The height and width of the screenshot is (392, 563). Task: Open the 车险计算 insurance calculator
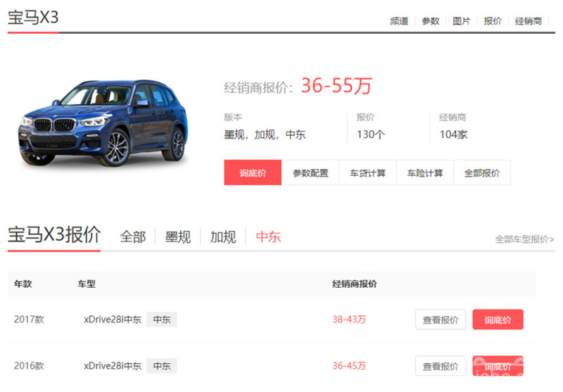coord(425,172)
